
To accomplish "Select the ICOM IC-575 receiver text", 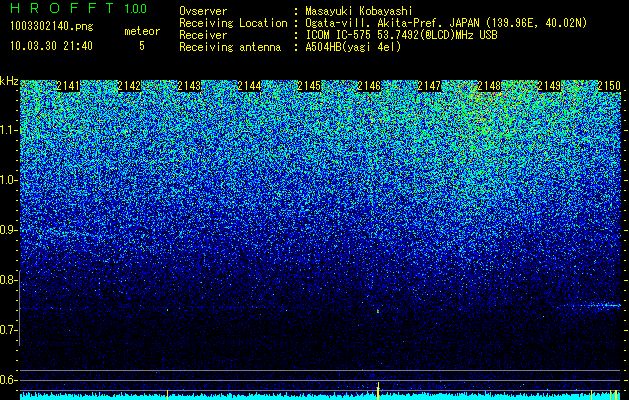I will click(x=401, y=35).
